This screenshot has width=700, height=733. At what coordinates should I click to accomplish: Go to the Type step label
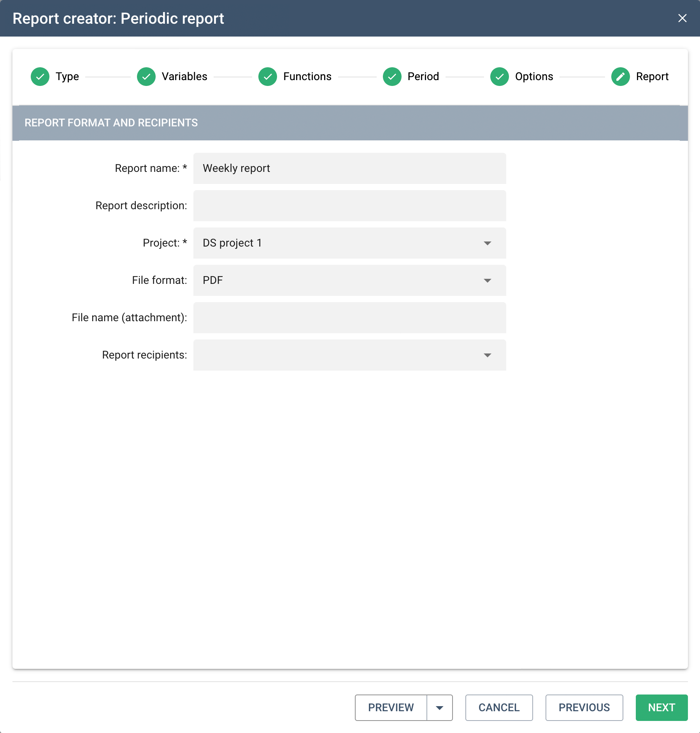[x=67, y=77]
